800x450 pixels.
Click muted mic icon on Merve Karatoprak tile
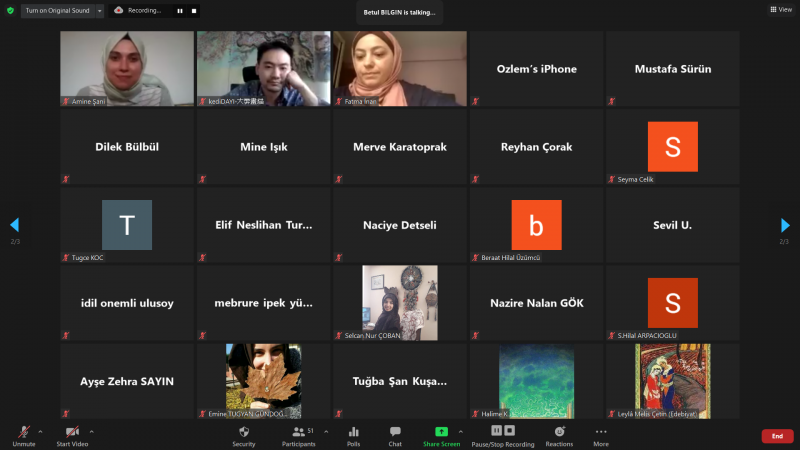338,179
